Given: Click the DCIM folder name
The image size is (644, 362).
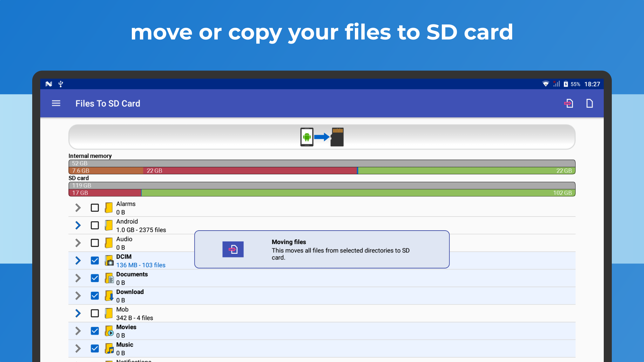Looking at the screenshot, I should pyautogui.click(x=124, y=257).
